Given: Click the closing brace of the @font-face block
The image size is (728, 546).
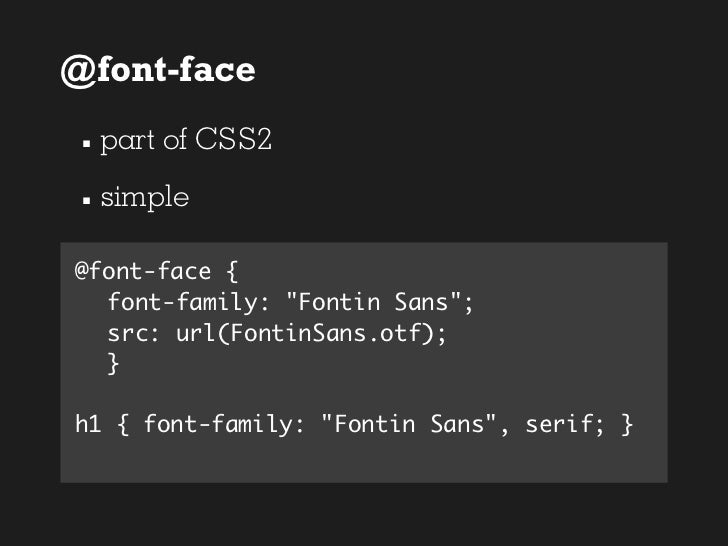Looking at the screenshot, I should (113, 365).
